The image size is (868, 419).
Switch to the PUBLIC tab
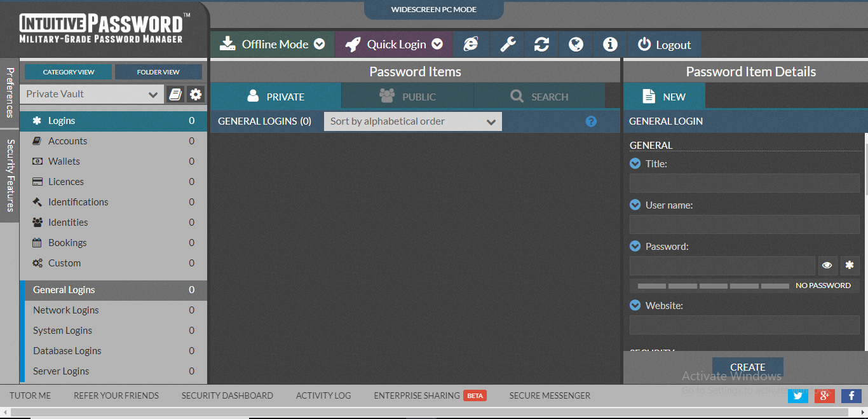(x=407, y=97)
